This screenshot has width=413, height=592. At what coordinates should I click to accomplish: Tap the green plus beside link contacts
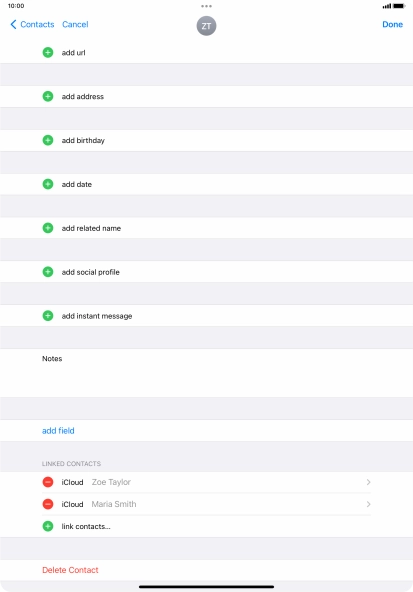point(48,526)
